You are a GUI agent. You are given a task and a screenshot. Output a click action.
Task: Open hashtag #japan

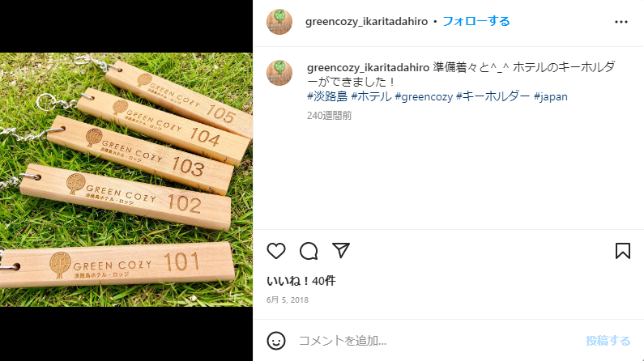pyautogui.click(x=550, y=97)
